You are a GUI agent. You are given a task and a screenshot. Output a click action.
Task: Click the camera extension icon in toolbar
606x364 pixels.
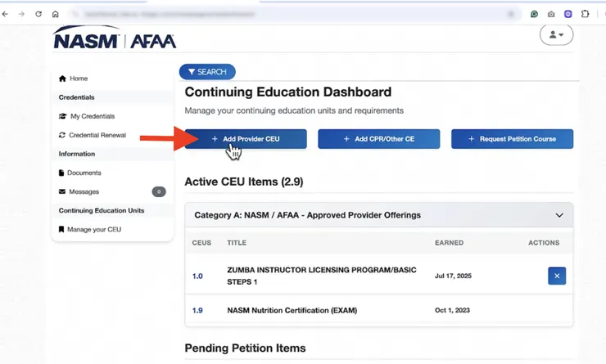(x=551, y=14)
